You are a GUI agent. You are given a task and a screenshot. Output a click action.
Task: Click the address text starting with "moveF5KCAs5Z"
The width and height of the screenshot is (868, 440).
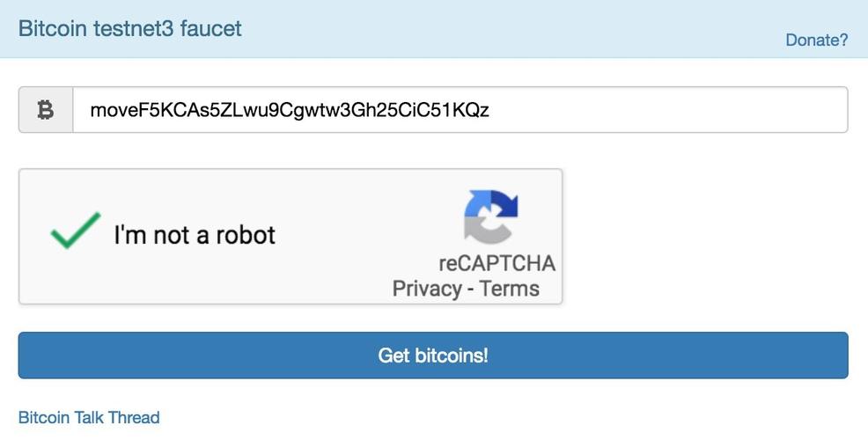pyautogui.click(x=290, y=111)
